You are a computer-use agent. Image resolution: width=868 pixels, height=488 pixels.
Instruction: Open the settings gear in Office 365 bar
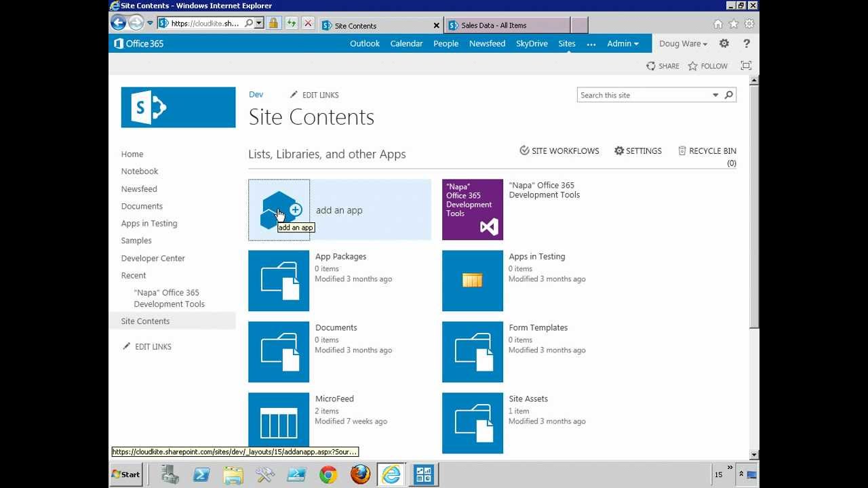[724, 43]
